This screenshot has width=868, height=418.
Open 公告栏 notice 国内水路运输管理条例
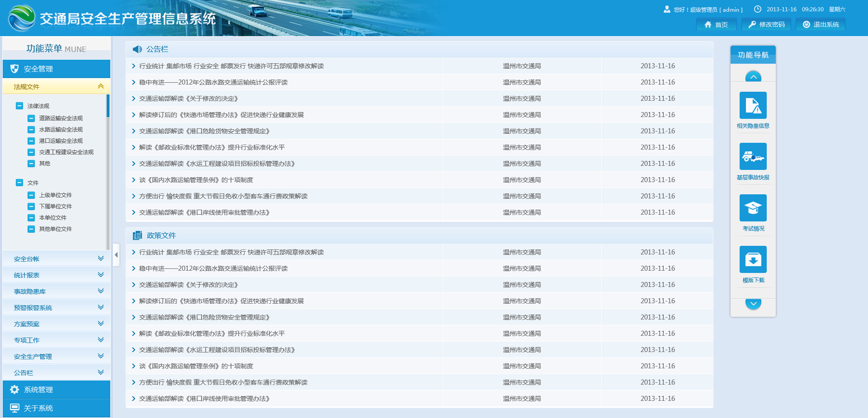click(x=196, y=180)
